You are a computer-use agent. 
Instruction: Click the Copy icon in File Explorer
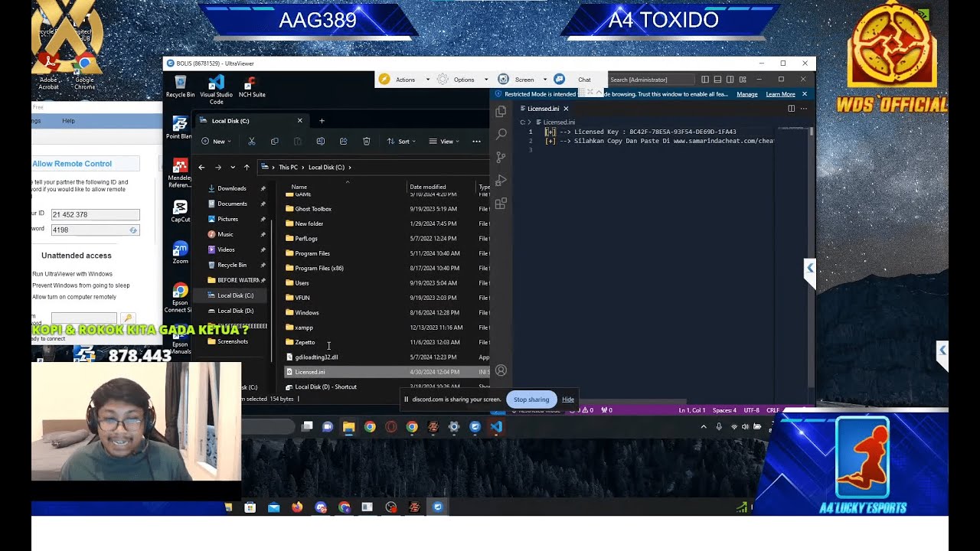[x=274, y=142]
